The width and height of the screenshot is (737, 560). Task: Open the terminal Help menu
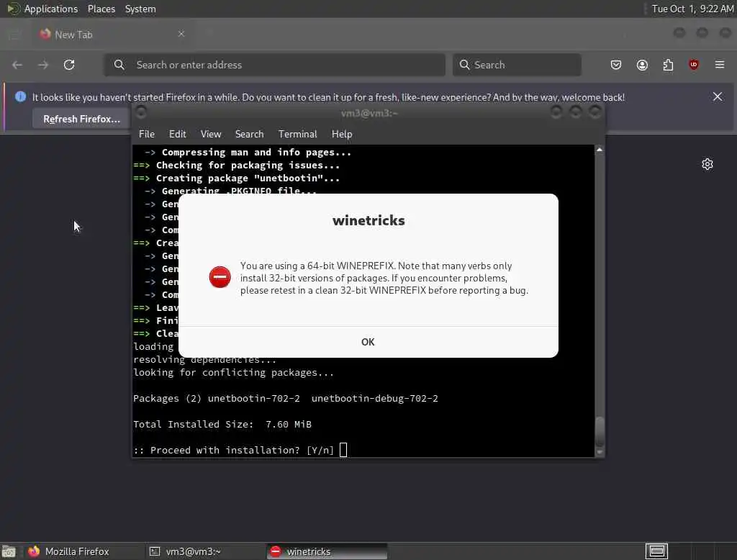[x=342, y=134]
